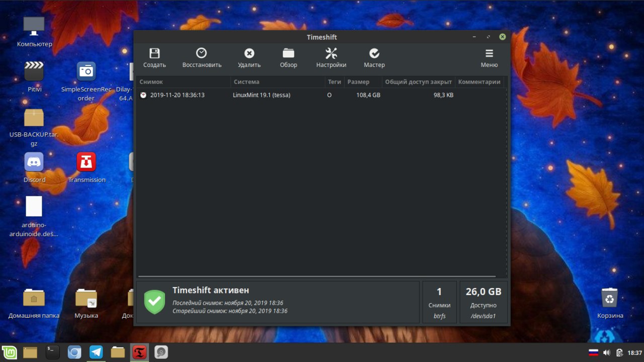Click the folder window taskbar icon next to Telegram
644x362 pixels.
pyautogui.click(x=118, y=352)
